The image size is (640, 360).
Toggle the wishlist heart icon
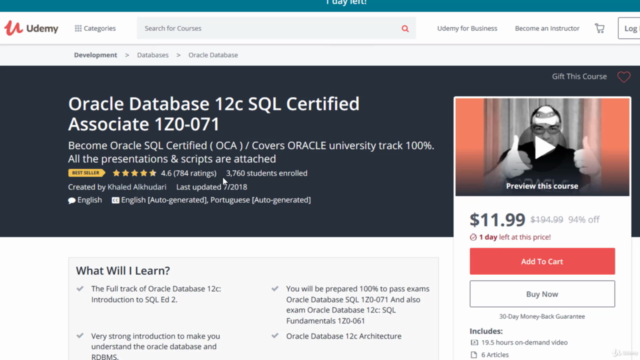pyautogui.click(x=624, y=77)
